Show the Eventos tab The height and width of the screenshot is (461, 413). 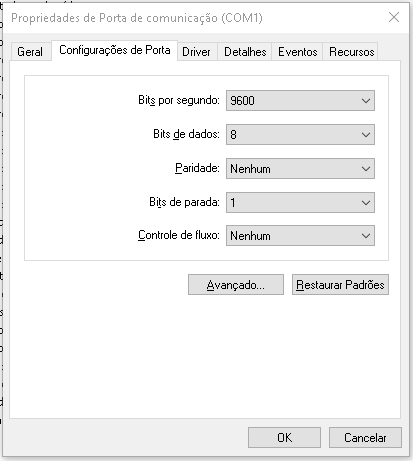click(x=297, y=52)
